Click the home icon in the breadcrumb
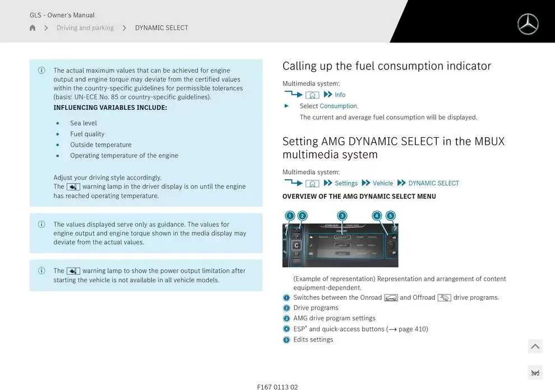Viewport: 555px width, 392px height. [x=33, y=28]
